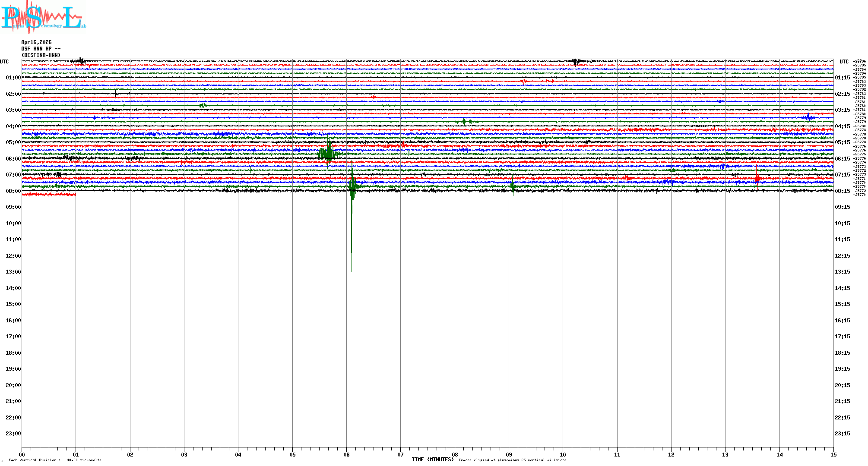The image size is (868, 466).
Task: Click the Traces clipped footer note
Action: (x=512, y=460)
